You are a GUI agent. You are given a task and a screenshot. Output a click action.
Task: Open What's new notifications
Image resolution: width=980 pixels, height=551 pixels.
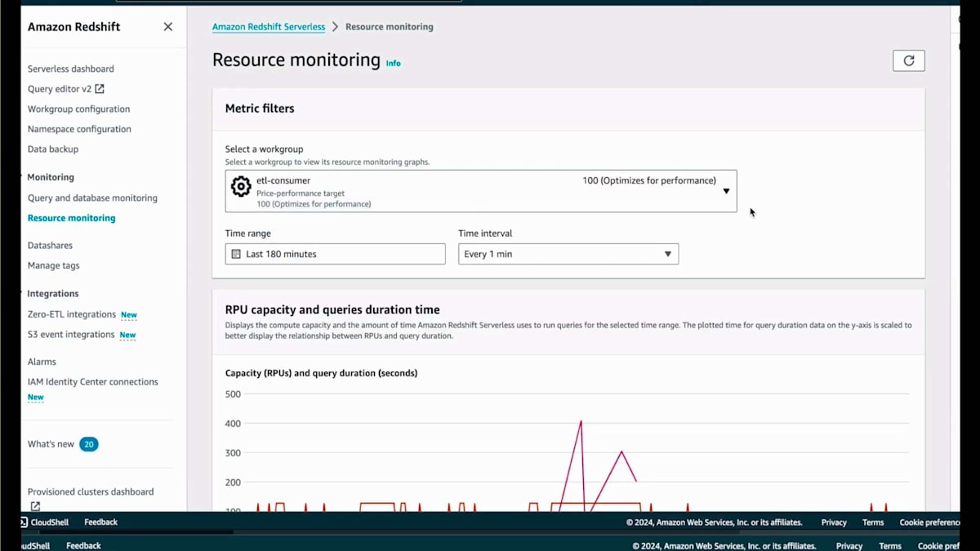coord(51,444)
